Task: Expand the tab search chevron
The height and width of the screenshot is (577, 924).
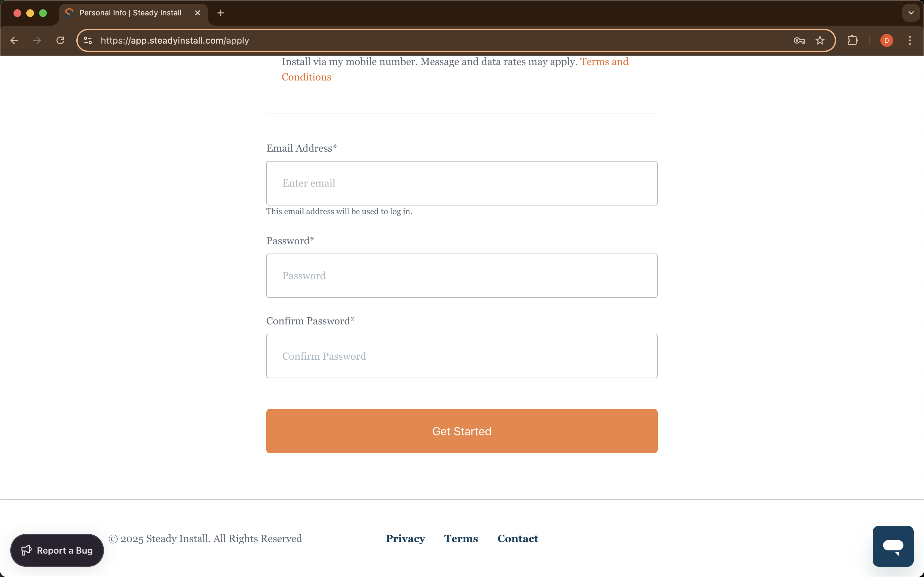Action: (911, 13)
